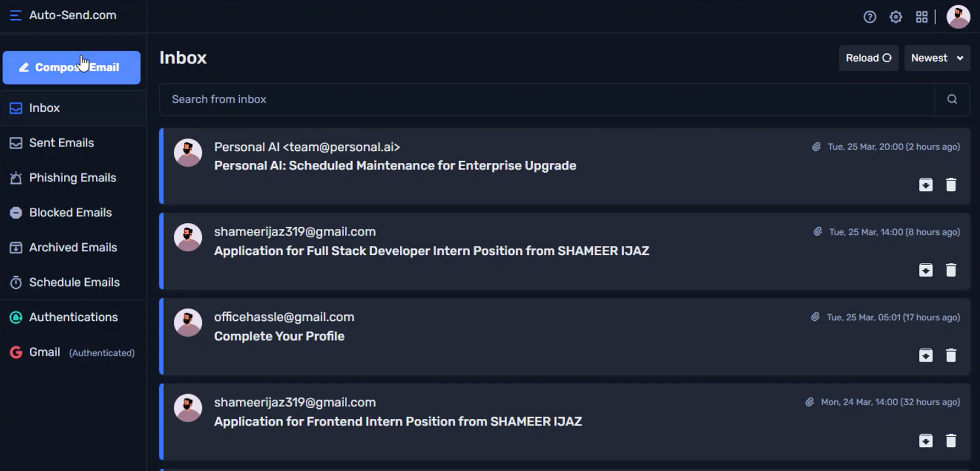The height and width of the screenshot is (471, 980).
Task: Open the help question mark icon
Action: 869,17
